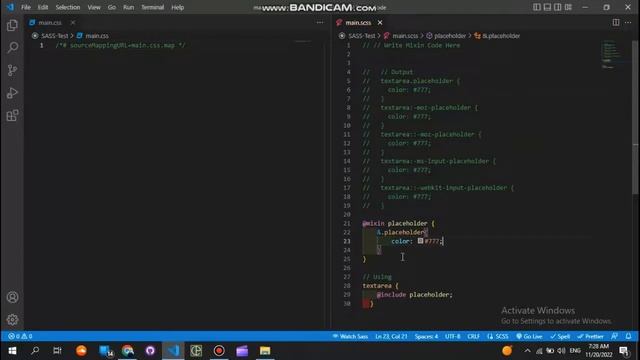640x360 pixels.
Task: Open the Run menu
Action: 129,7
